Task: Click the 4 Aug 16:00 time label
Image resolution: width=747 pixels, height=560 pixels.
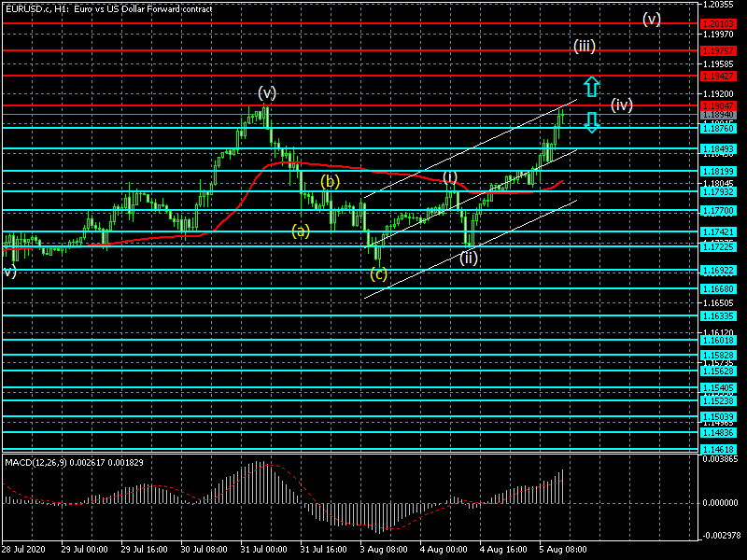Action: coord(503,549)
